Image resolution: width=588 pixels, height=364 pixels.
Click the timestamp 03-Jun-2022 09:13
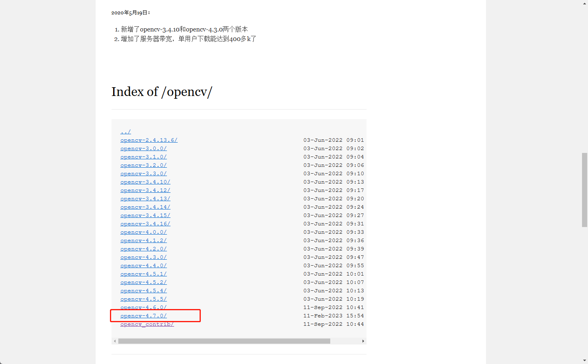333,182
